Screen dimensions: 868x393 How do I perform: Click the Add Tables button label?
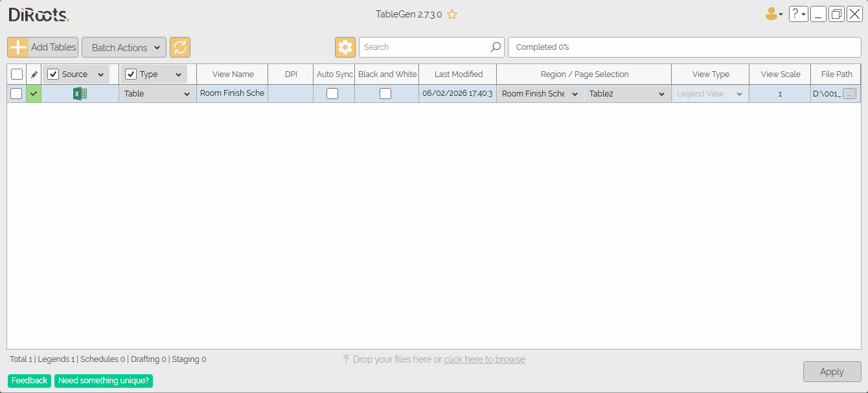pos(54,47)
